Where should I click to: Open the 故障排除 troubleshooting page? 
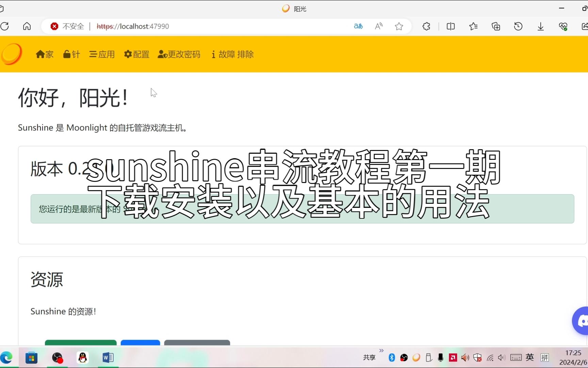point(232,54)
